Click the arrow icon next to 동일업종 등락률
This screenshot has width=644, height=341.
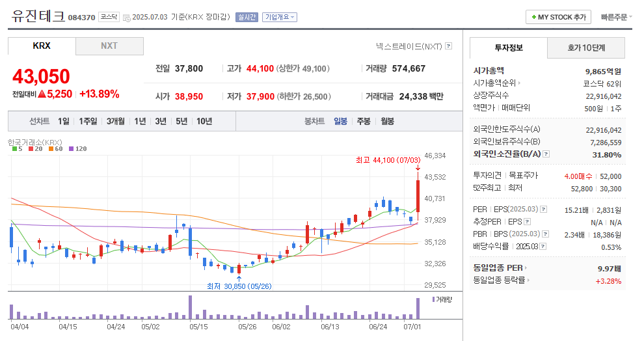click(528, 280)
